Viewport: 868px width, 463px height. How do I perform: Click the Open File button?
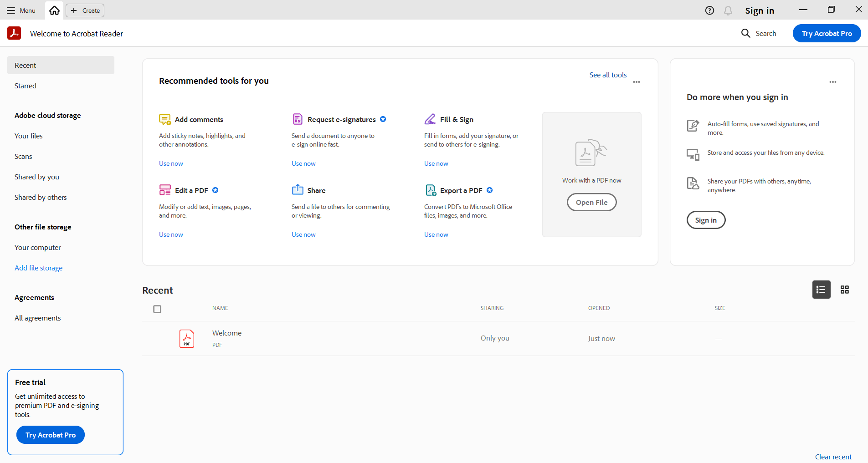[x=591, y=202]
